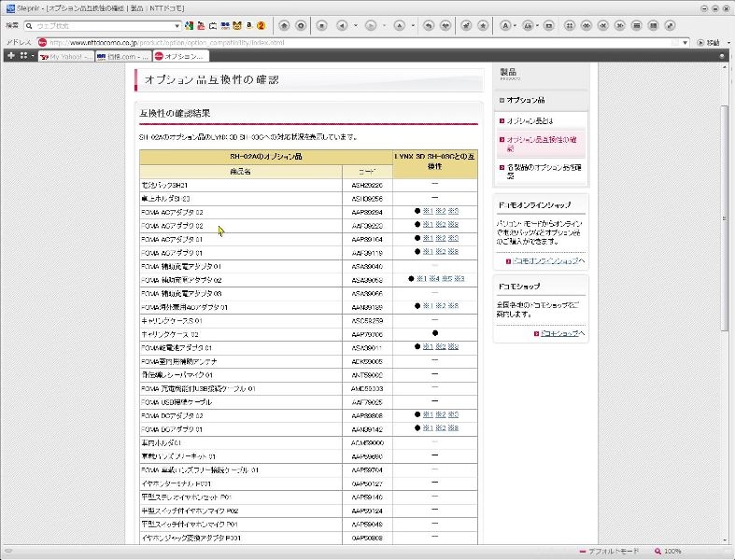Open the search box history dropdown arrow

[x=179, y=25]
